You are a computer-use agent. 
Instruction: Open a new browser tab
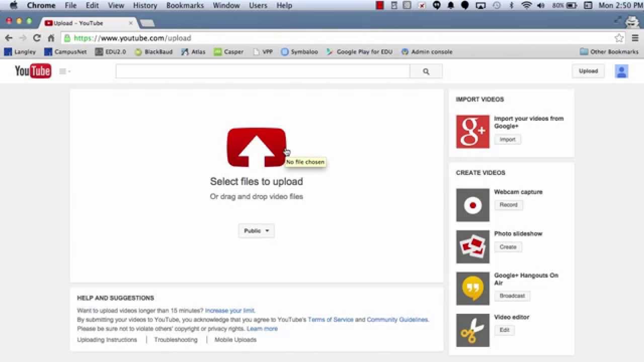[x=147, y=23]
